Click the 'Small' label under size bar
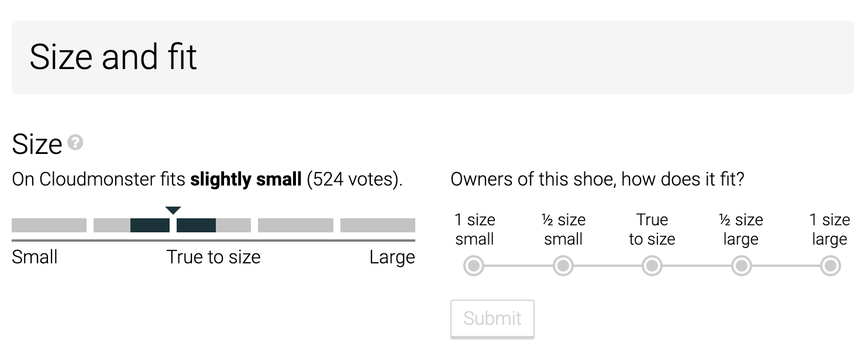 pyautogui.click(x=35, y=257)
